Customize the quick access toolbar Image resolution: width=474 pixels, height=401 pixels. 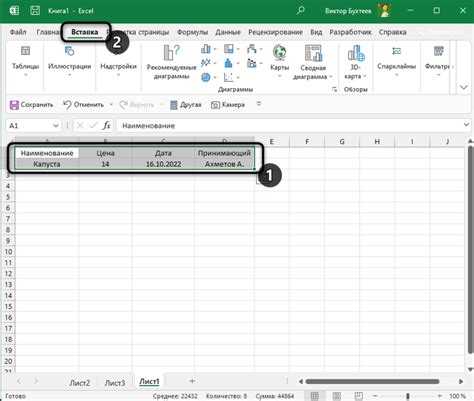259,104
